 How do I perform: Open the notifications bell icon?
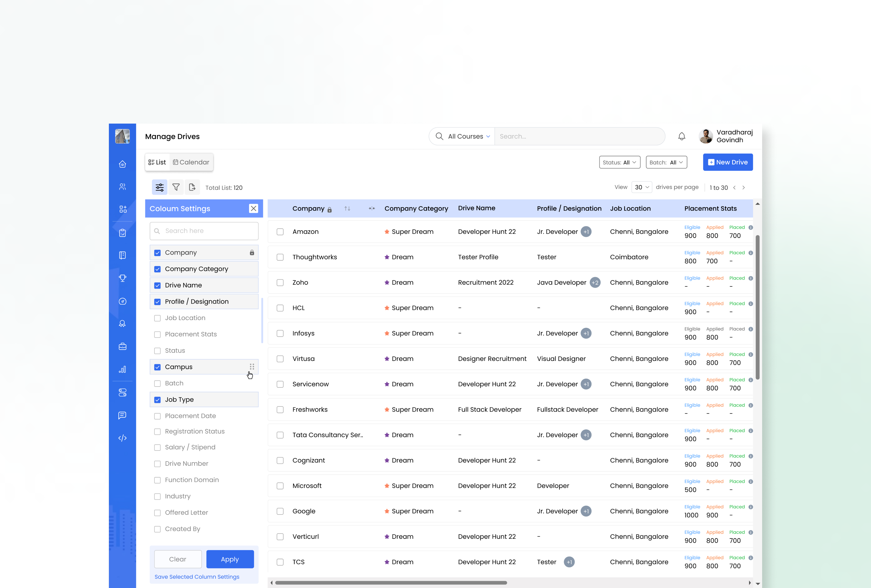(x=681, y=136)
